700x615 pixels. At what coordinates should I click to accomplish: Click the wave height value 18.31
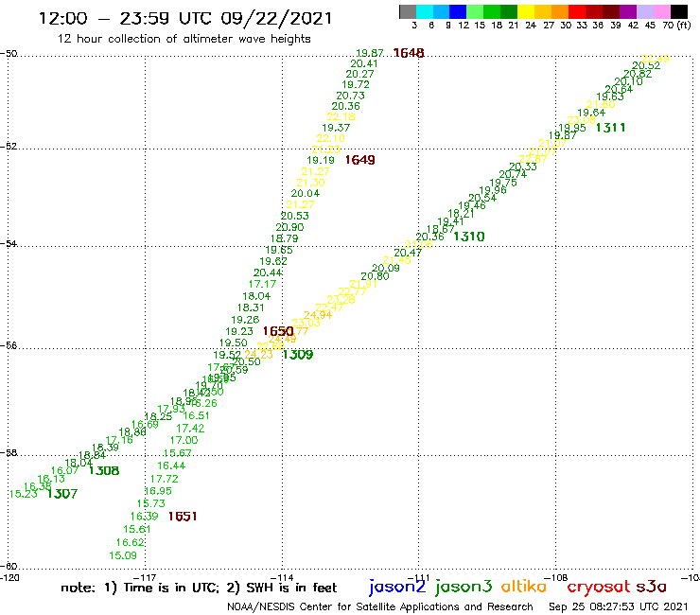[x=251, y=307]
